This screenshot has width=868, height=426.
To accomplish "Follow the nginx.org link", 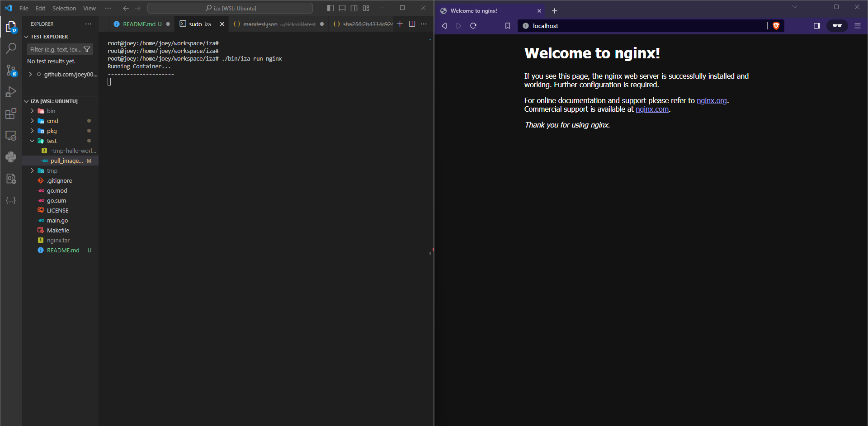I will [x=712, y=100].
